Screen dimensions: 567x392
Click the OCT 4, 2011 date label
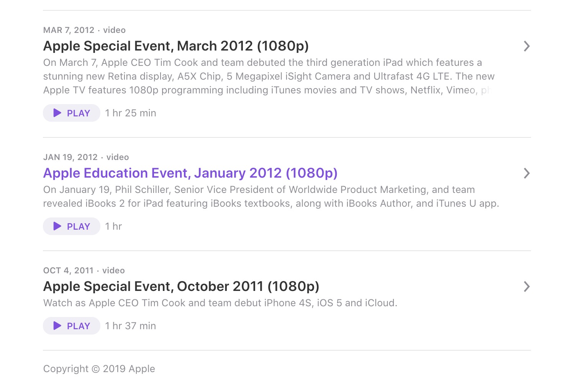tap(69, 271)
